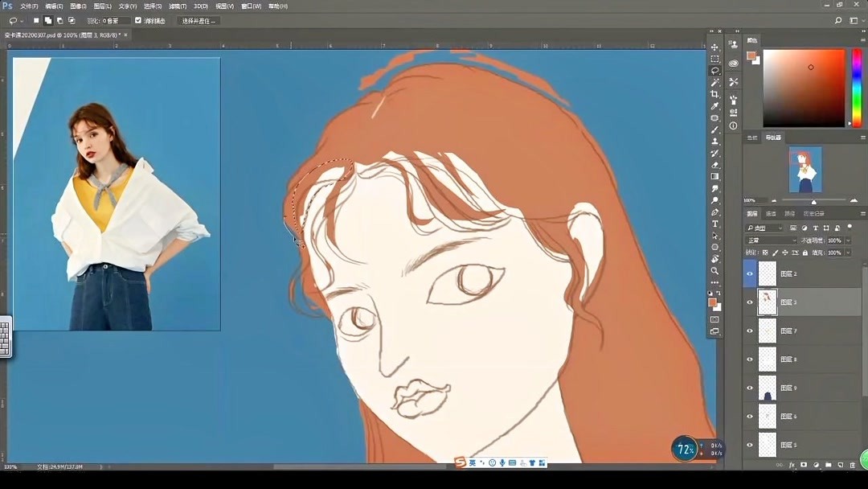Viewport: 868px width, 489px height.
Task: Click the 72% recording badge
Action: [x=686, y=449]
